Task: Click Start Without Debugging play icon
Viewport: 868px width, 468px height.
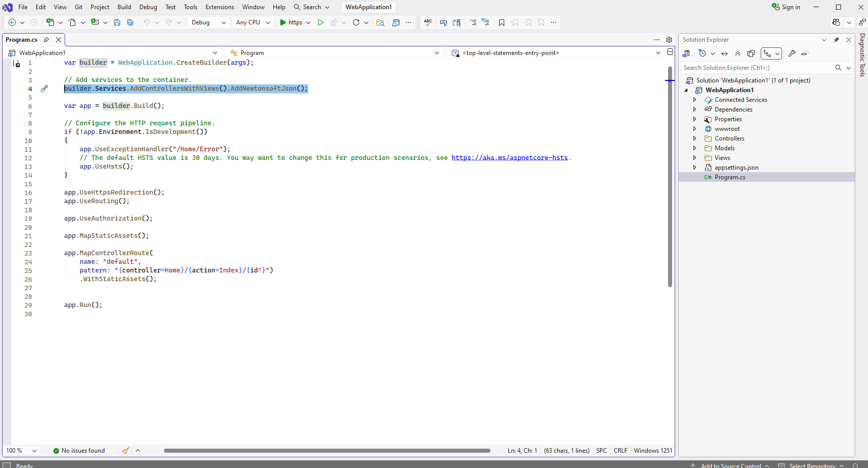Action: 321,22
